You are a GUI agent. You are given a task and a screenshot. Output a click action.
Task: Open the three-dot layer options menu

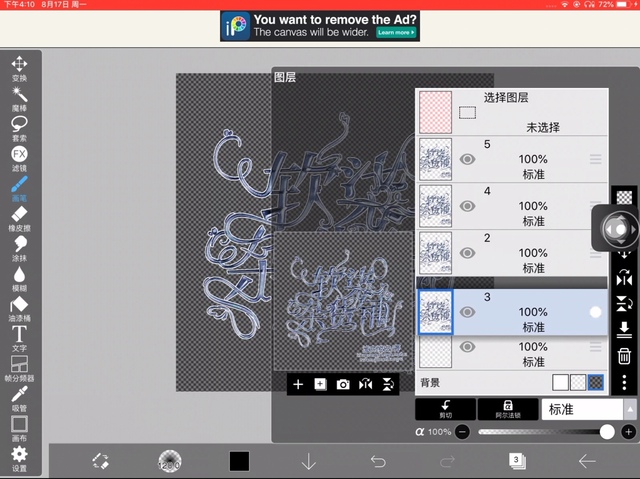pos(624,384)
